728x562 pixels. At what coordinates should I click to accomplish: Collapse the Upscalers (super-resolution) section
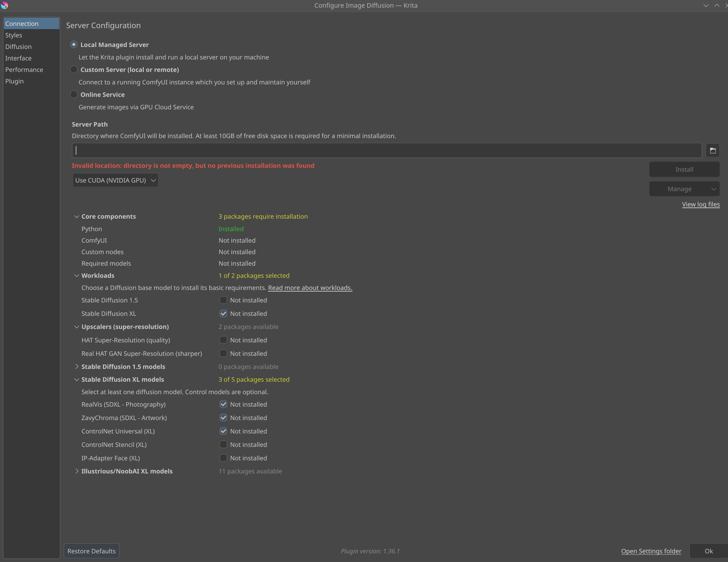(x=77, y=327)
